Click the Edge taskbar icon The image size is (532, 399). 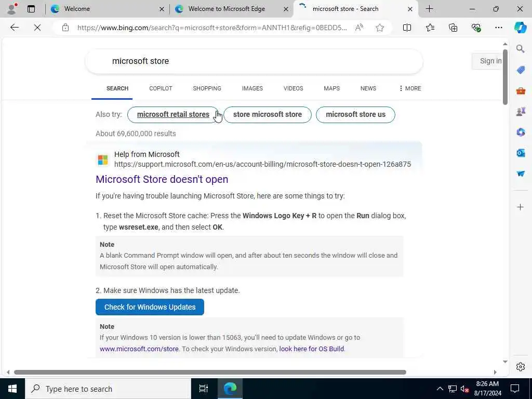(x=230, y=389)
